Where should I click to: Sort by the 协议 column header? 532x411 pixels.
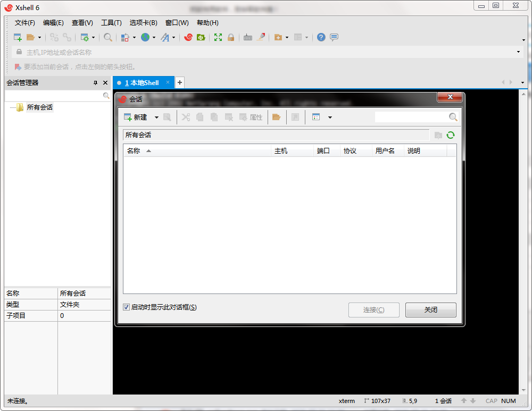pos(356,151)
